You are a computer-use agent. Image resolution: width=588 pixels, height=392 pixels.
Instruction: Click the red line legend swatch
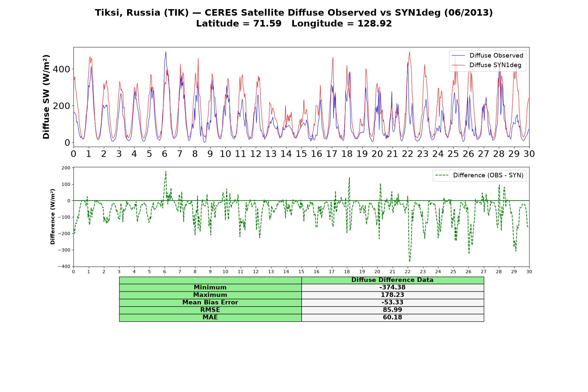tap(458, 65)
